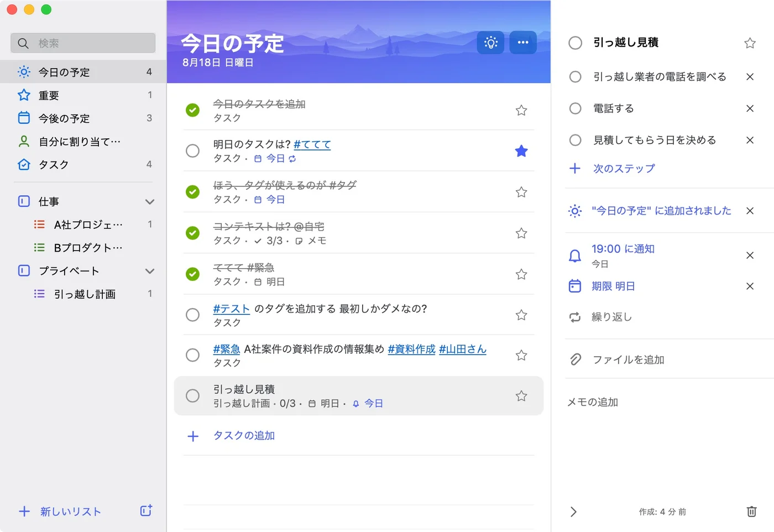Star the 今日のタスクを追加 task

[x=521, y=111]
